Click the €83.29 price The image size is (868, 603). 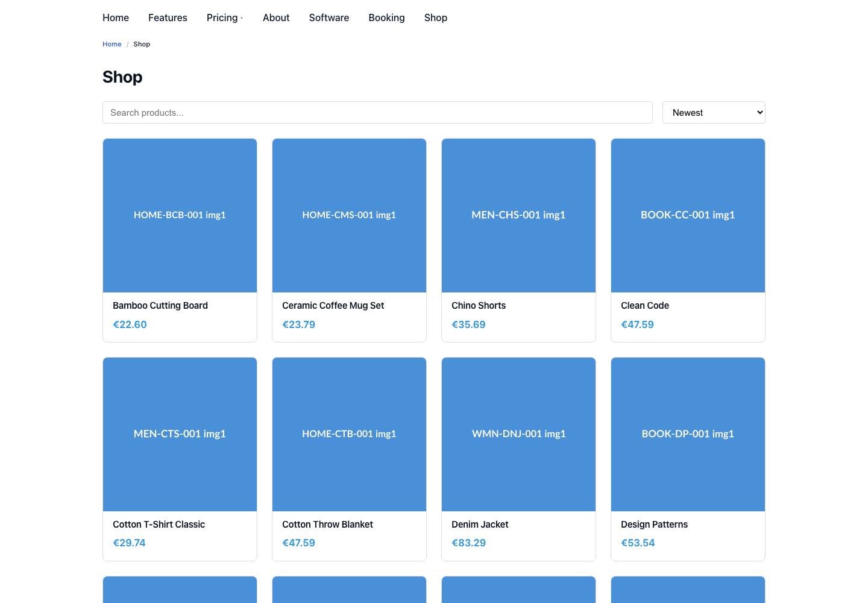click(x=468, y=543)
